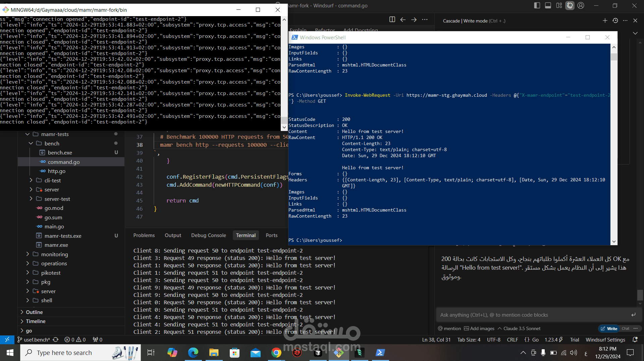Switch Cascade to Chat mode
644x361 pixels.
click(626, 328)
